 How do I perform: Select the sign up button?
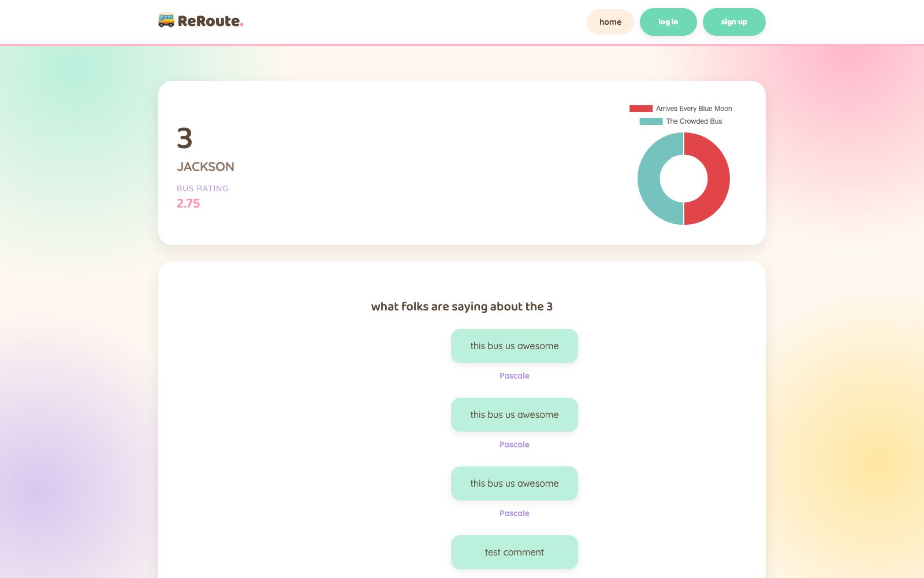click(x=734, y=22)
